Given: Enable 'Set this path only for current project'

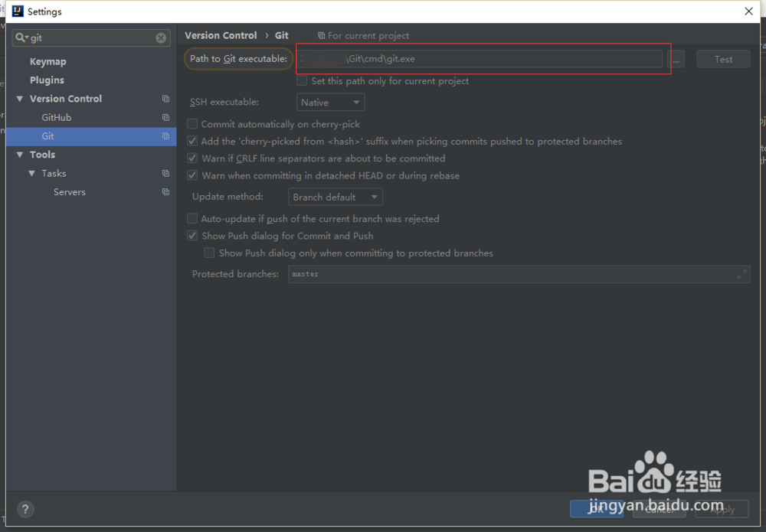Looking at the screenshot, I should (x=302, y=81).
